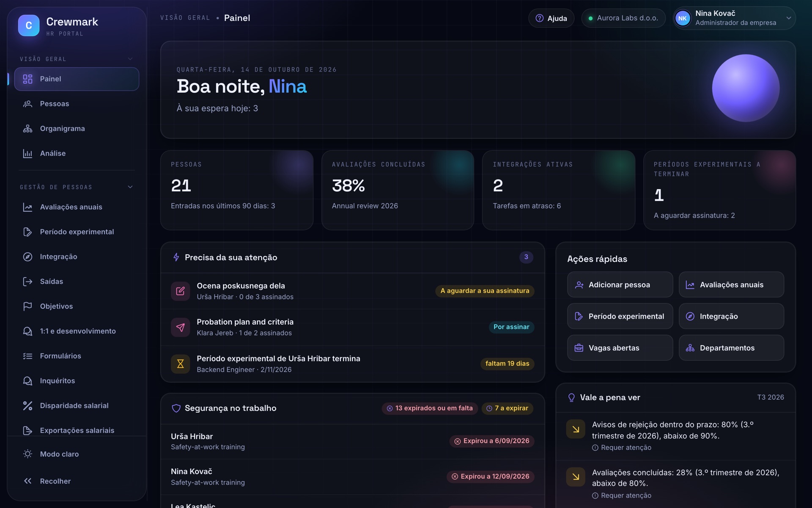Click Adicionar pessoa quick action

[x=620, y=285]
